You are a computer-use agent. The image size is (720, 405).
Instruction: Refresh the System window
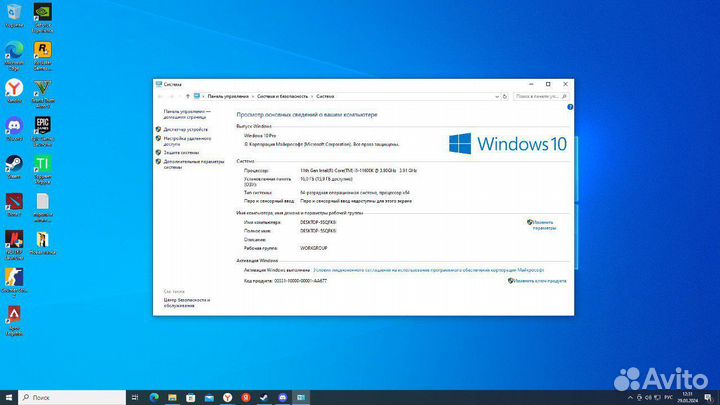point(505,96)
